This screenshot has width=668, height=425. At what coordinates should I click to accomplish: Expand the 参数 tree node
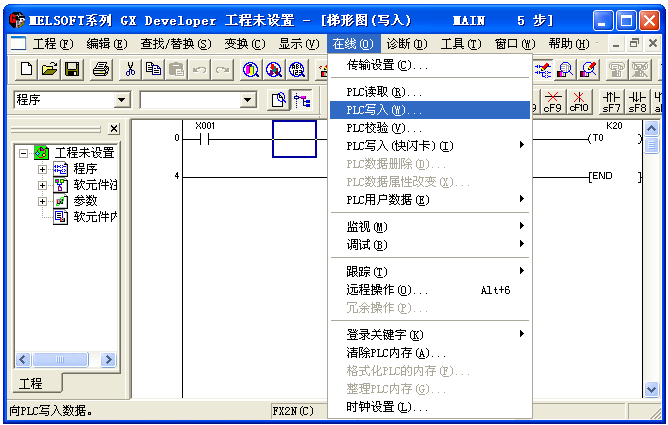point(43,201)
